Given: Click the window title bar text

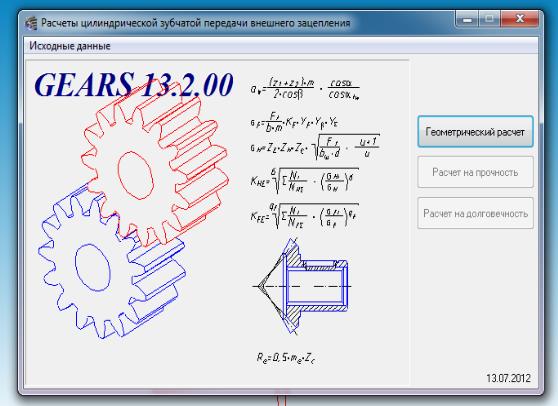Looking at the screenshot, I should point(196,23).
